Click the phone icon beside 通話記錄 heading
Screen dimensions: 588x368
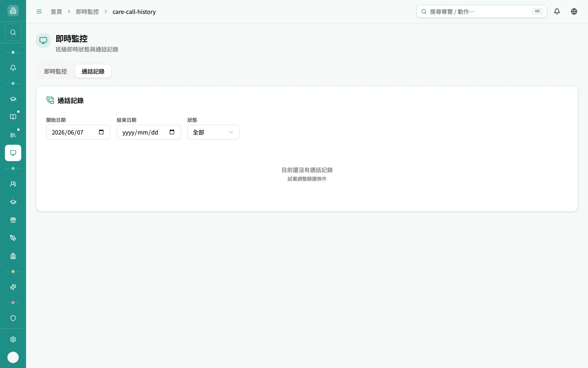[50, 100]
